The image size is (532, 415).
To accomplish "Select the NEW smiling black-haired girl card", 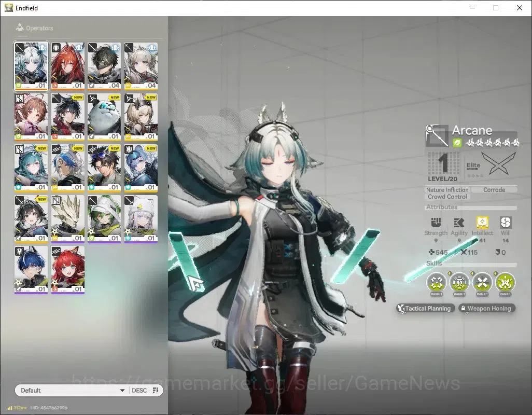I will coord(31,219).
